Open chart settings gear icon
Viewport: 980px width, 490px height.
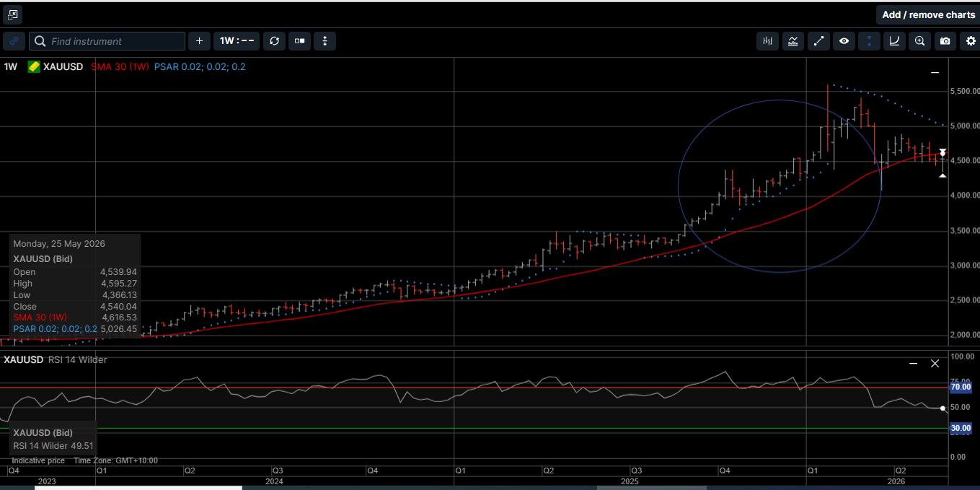pos(971,41)
